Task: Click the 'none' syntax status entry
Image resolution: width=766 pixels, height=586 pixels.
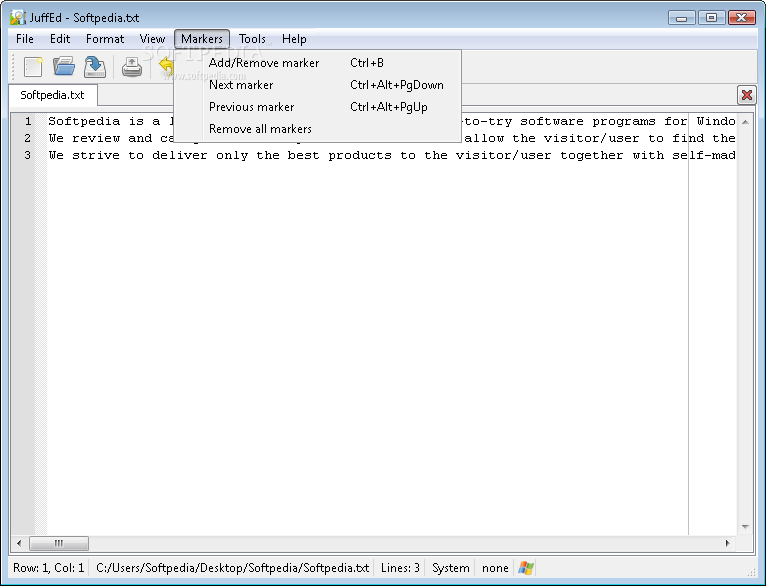Action: (495, 568)
